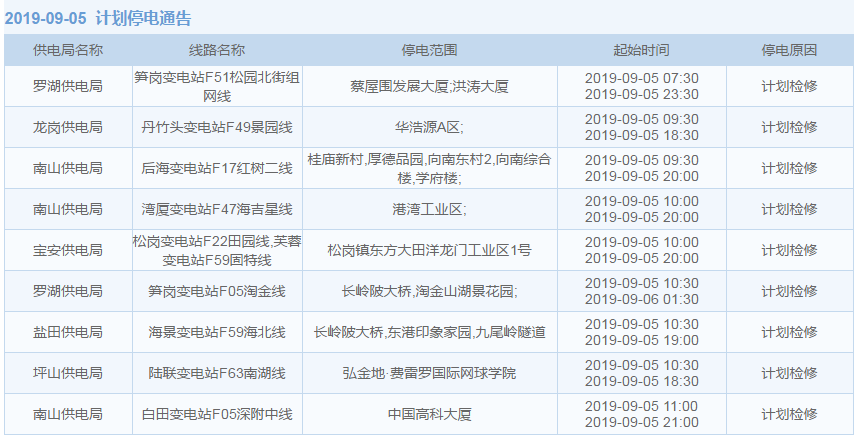Click the 蔡屋围发展大厦;洪涛大厦 outage area cell
858x437 pixels.
point(429,86)
